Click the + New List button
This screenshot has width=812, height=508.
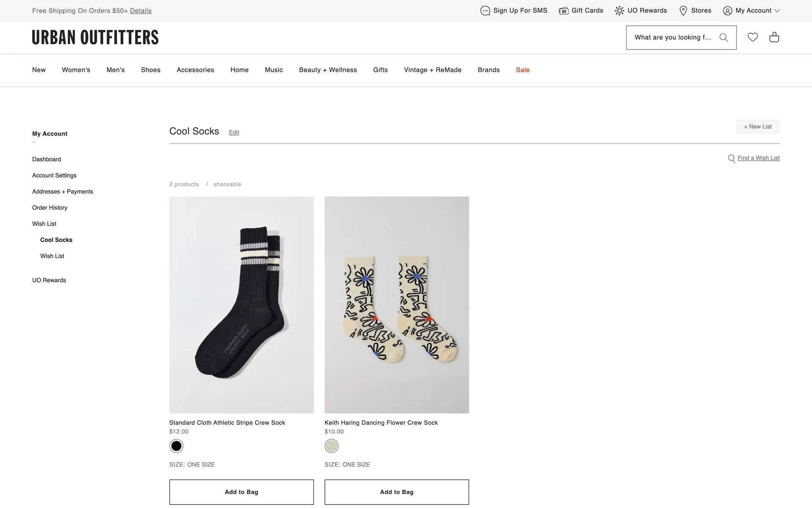point(757,127)
